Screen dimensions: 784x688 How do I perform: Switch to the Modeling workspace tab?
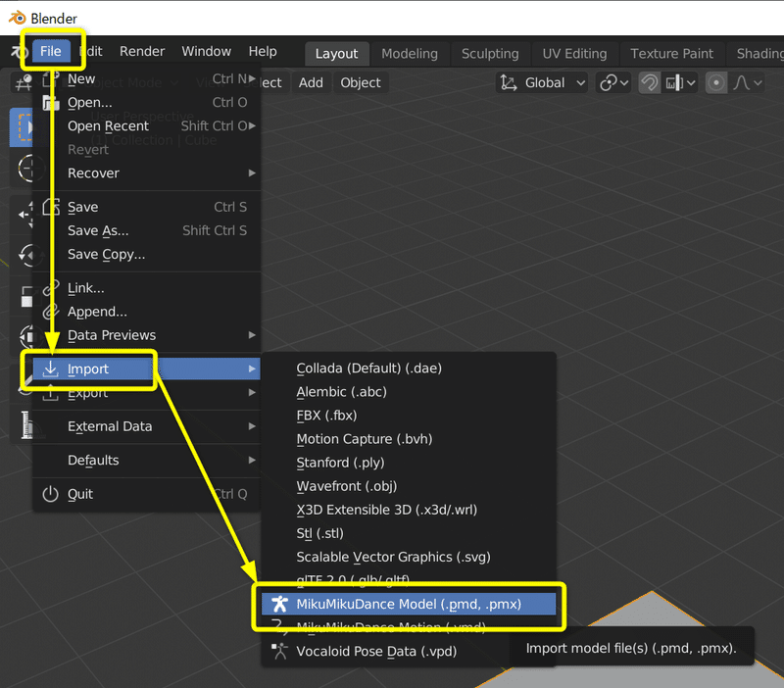click(x=410, y=54)
